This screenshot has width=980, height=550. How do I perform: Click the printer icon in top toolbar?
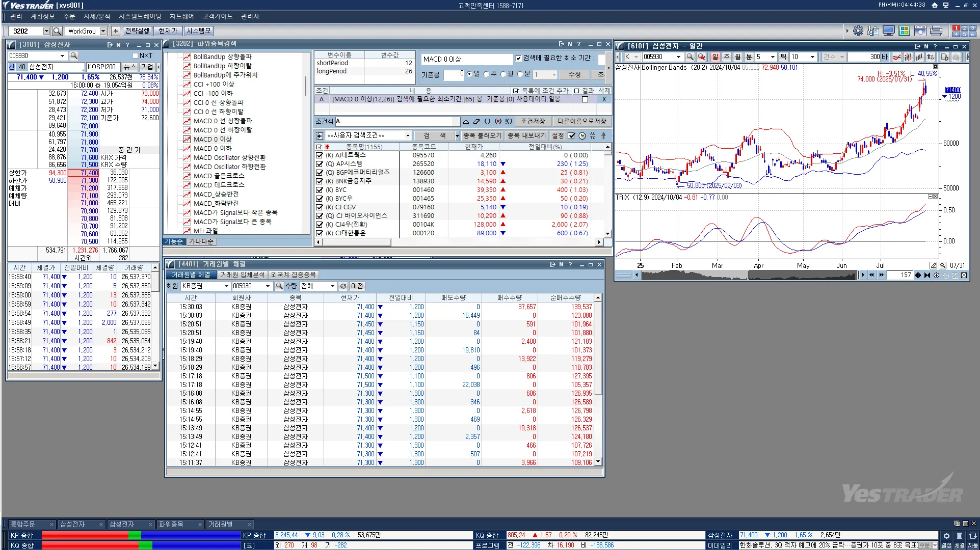(936, 31)
